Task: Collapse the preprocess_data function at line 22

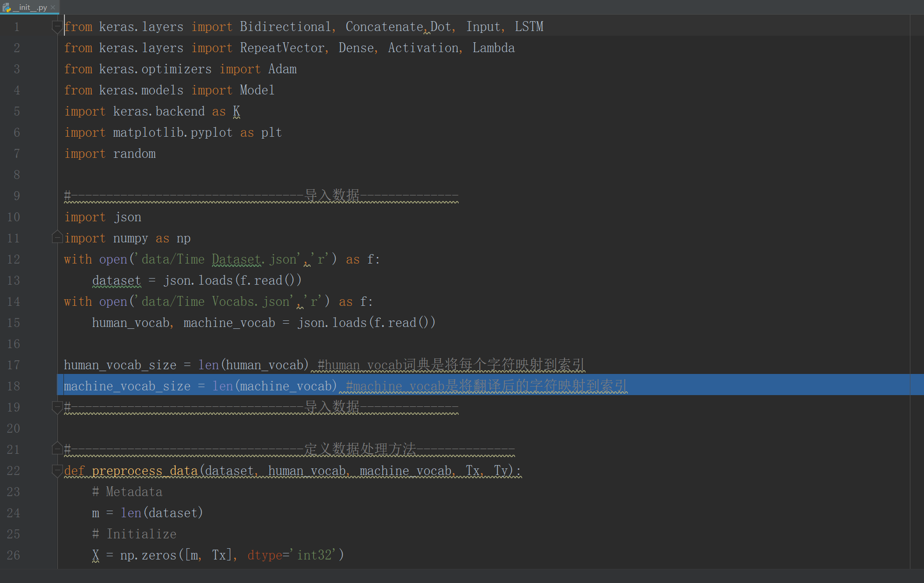Action: (57, 470)
